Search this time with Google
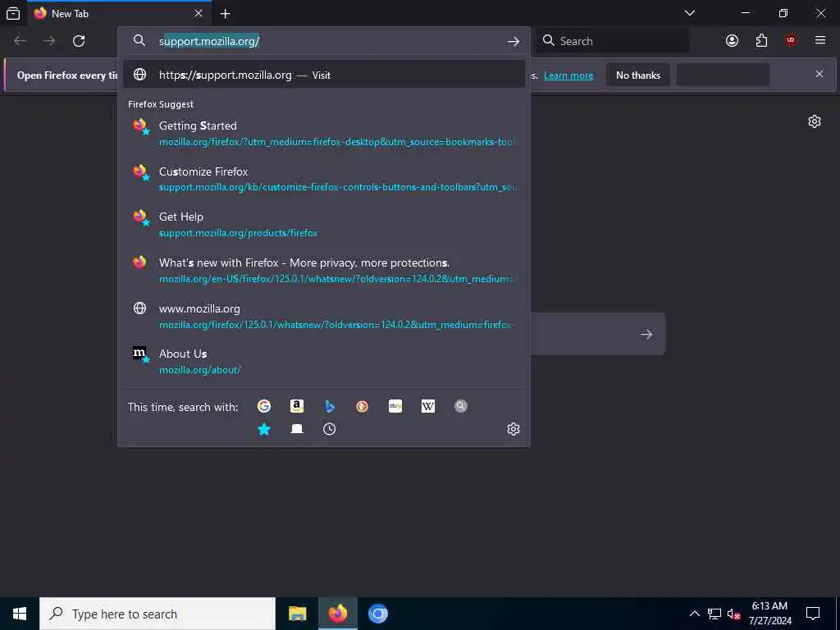The width and height of the screenshot is (840, 630). (x=264, y=406)
